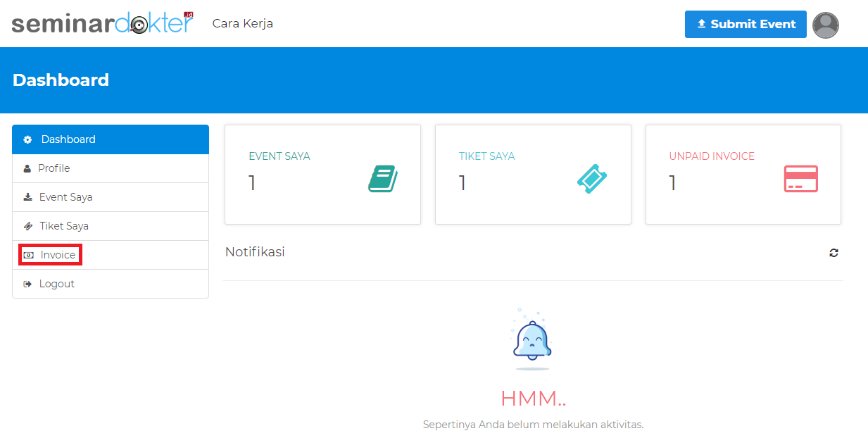Open the Unpaid Invoice summary card

click(x=743, y=175)
